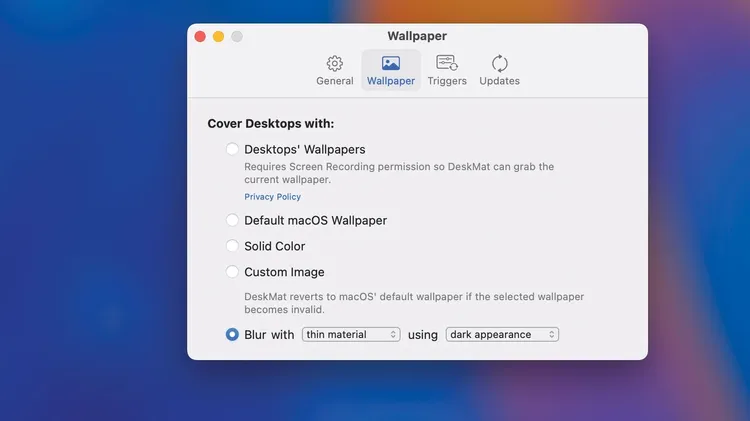Screen dimensions: 750x421
Task: Select the Desktops' Wallpapers radio option
Action: [232, 149]
